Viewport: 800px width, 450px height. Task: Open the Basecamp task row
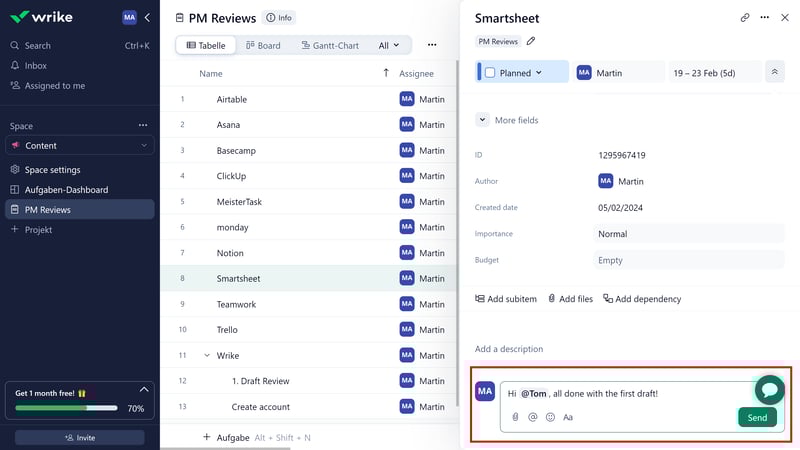click(308, 151)
